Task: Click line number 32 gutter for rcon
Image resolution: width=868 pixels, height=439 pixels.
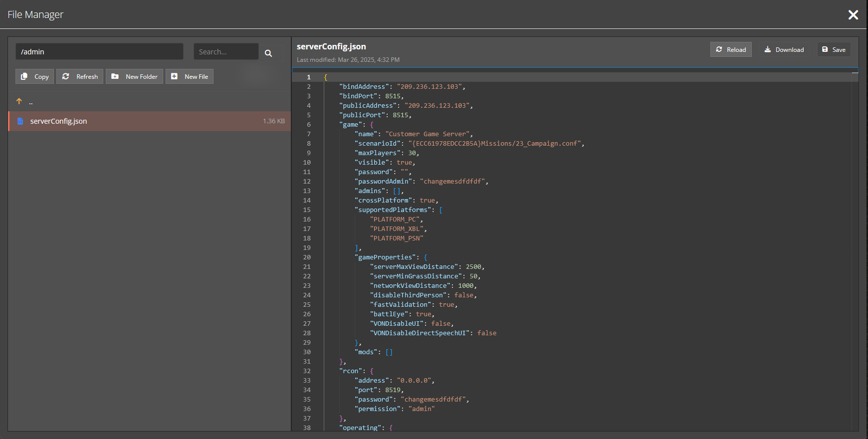Action: (x=307, y=371)
